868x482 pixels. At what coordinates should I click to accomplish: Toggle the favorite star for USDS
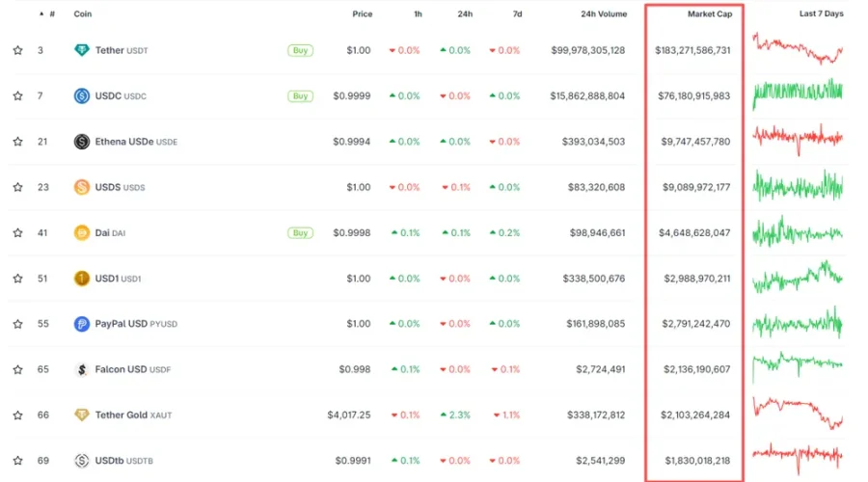[17, 187]
